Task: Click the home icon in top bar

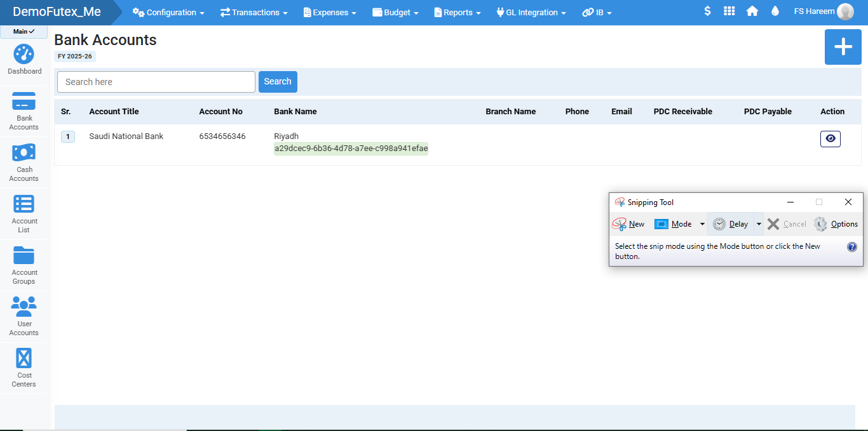Action: click(x=752, y=11)
